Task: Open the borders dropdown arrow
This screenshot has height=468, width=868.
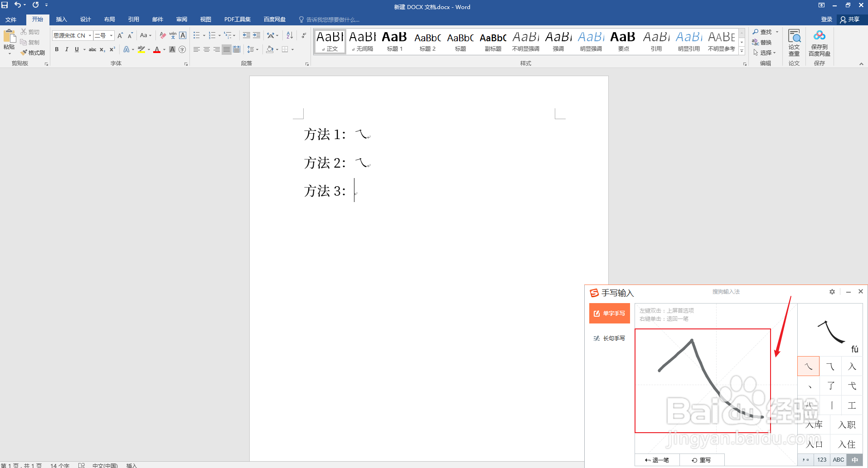Action: (292, 49)
